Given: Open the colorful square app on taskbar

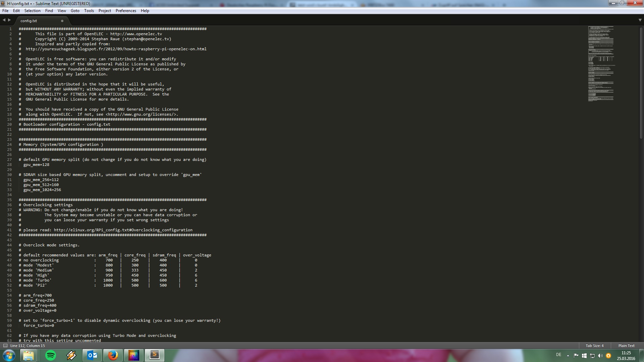Looking at the screenshot, I should click(134, 355).
